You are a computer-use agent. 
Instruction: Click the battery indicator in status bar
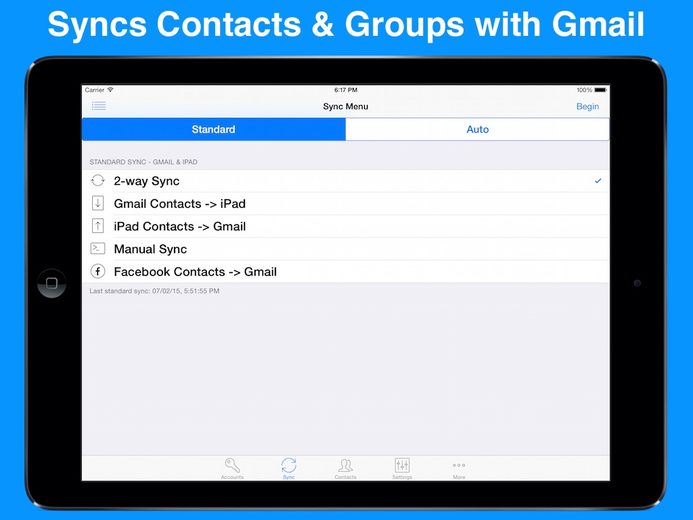601,90
